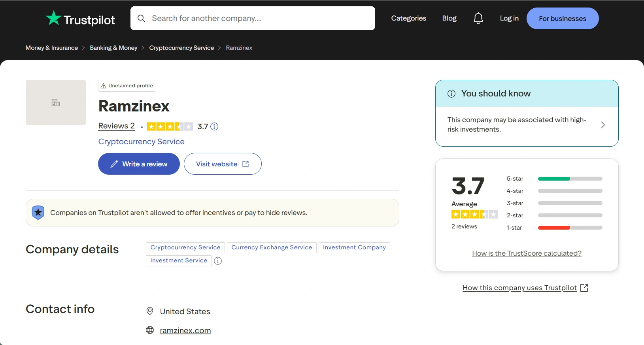Click the Visit website button
This screenshot has height=345, width=644.
coord(223,164)
